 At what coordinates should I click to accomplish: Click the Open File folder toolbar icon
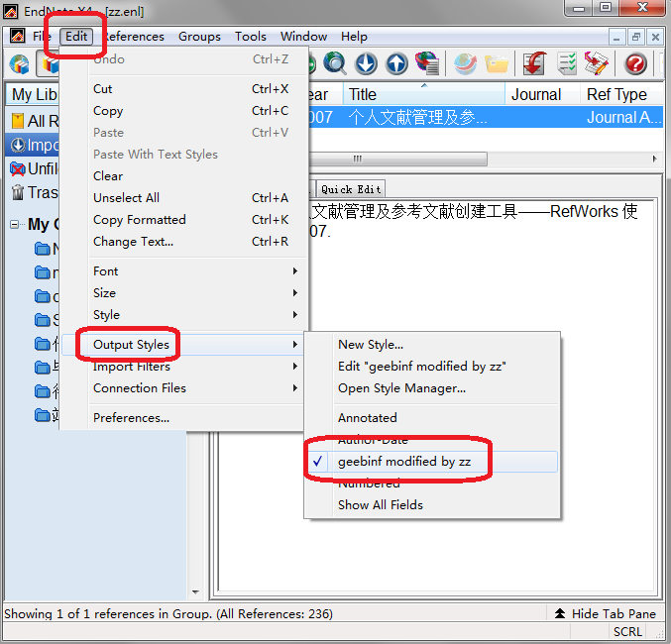497,63
